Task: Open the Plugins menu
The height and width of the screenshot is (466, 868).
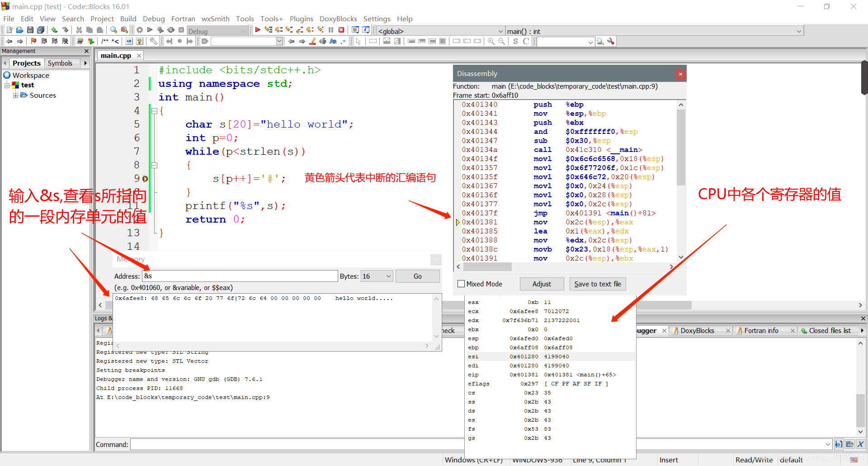Action: point(301,19)
